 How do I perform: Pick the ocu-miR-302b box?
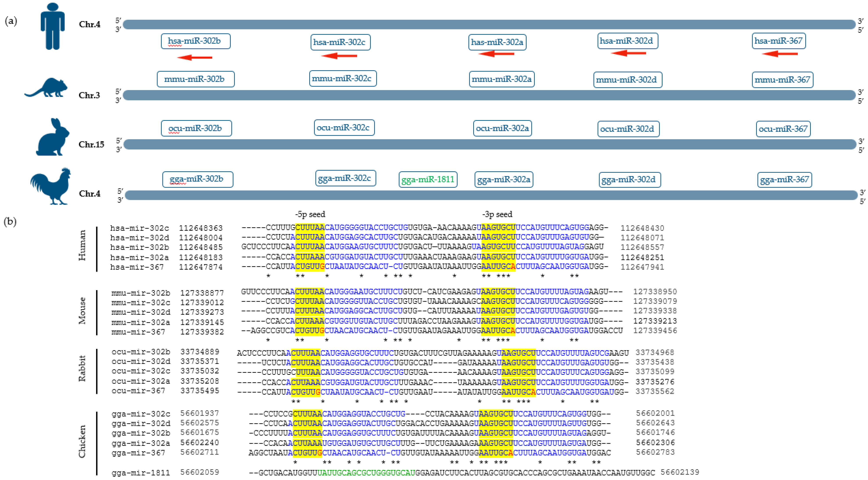click(x=196, y=128)
